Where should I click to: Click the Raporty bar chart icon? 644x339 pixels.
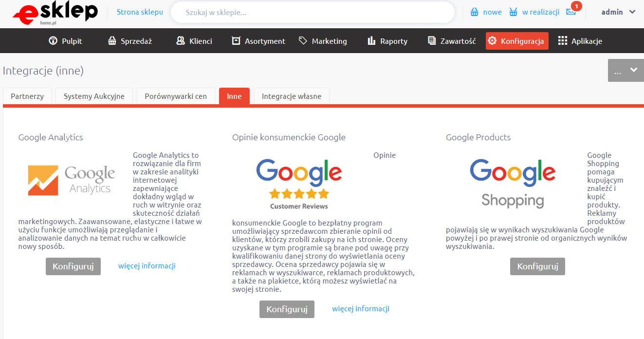pos(372,41)
